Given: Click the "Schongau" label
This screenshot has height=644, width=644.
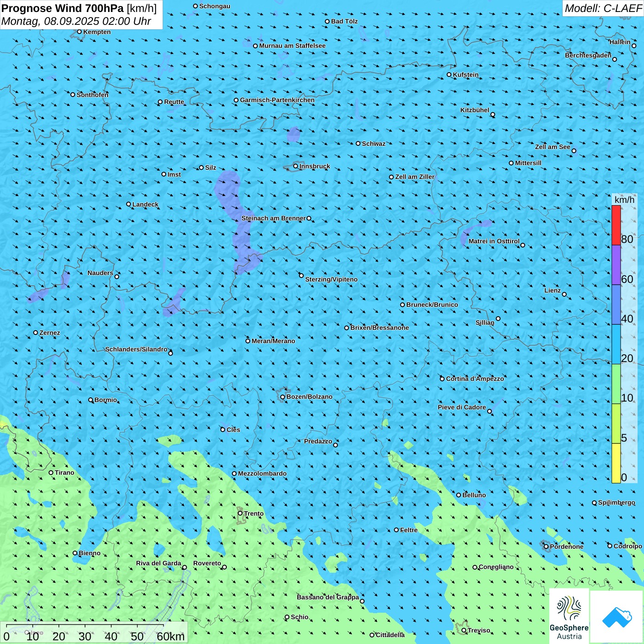Looking at the screenshot, I should (214, 6).
